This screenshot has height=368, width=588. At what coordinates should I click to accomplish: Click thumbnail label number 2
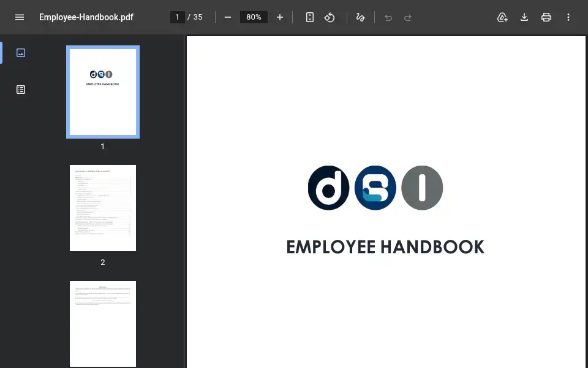coord(103,263)
